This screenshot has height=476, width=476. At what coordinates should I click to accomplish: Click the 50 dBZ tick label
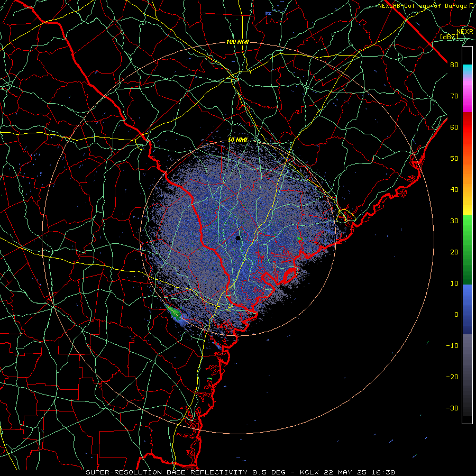[454, 159]
